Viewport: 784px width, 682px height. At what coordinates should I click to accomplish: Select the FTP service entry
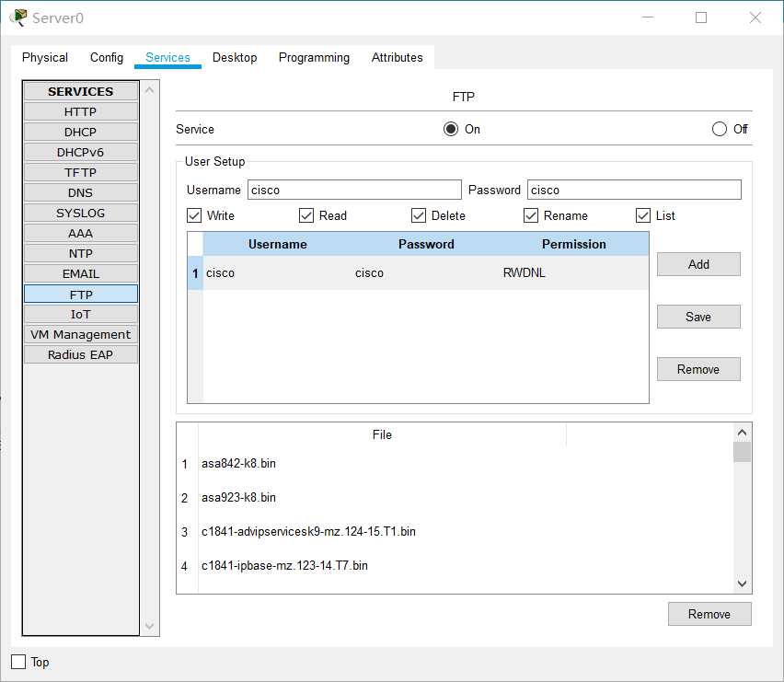[x=80, y=294]
